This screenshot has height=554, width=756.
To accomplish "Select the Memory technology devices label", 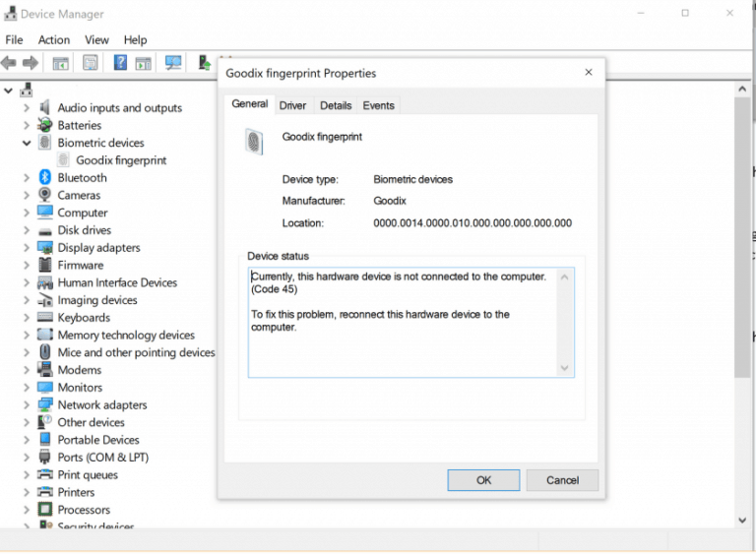I will coord(126,335).
